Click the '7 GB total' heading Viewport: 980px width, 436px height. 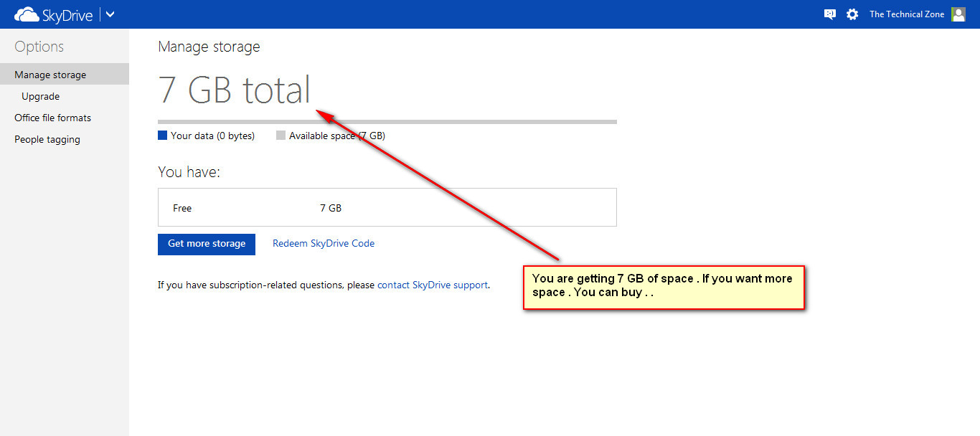pos(235,90)
